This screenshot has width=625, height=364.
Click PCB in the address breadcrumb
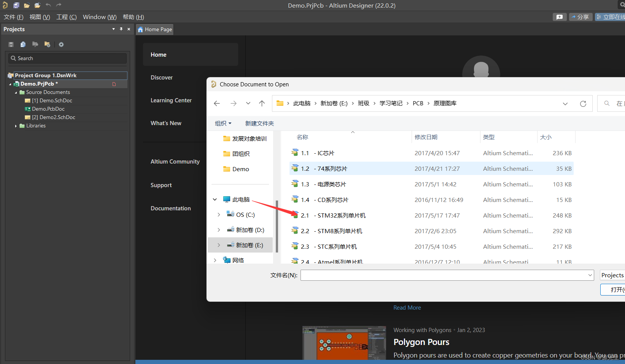418,103
